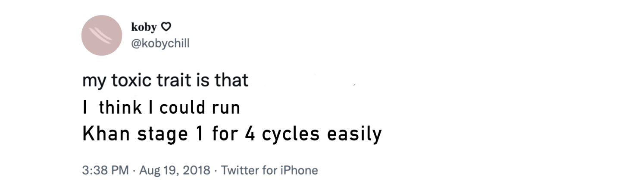Click the word 'could' in the tweet
The image size is (644, 191).
(x=178, y=108)
